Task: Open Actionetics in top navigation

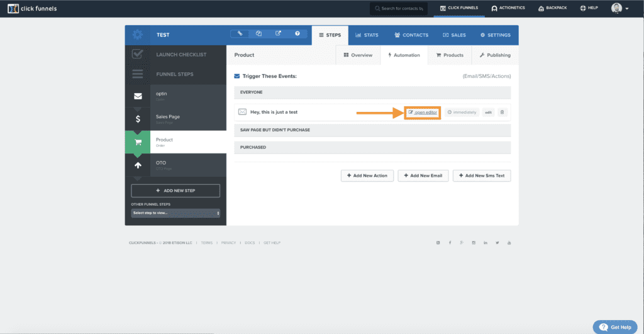Action: 508,8
